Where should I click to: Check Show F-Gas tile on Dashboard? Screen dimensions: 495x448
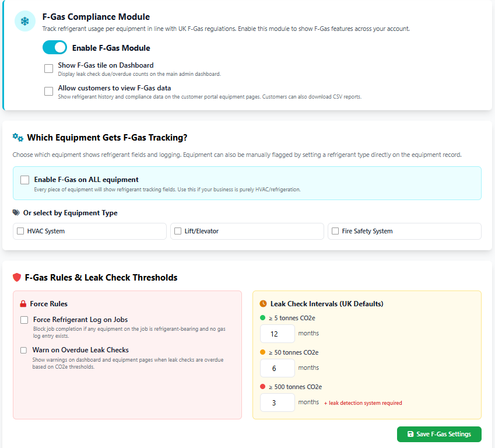(48, 69)
